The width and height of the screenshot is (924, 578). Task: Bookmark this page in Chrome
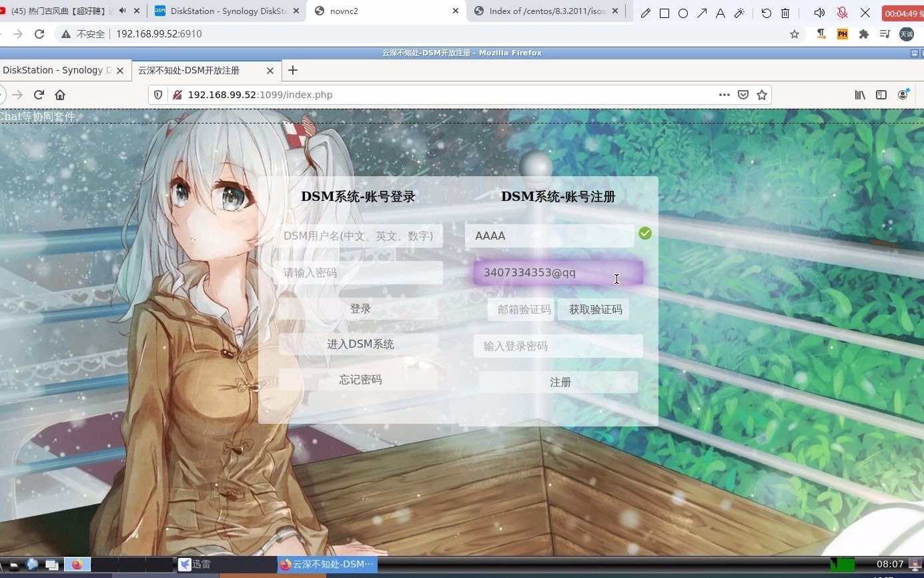pyautogui.click(x=795, y=34)
